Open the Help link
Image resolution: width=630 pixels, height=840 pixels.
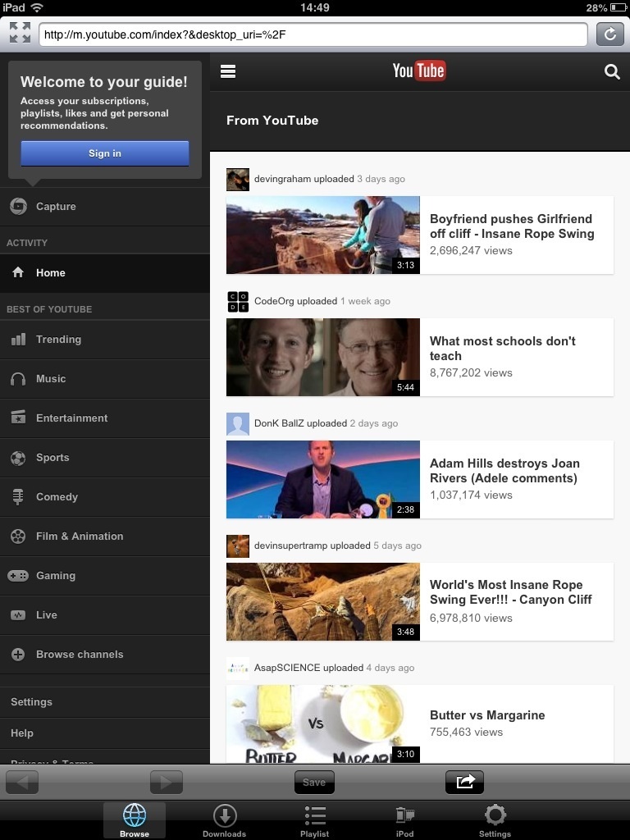[x=22, y=733]
